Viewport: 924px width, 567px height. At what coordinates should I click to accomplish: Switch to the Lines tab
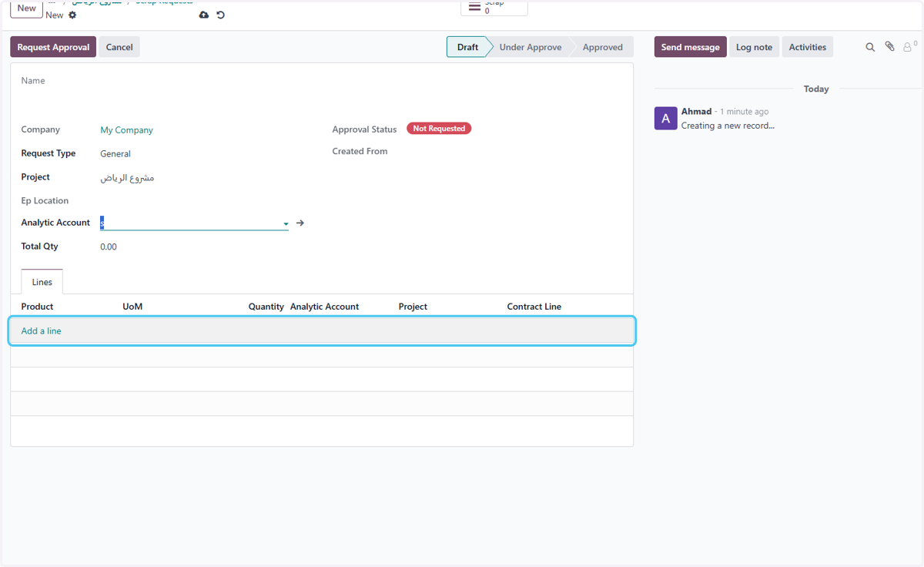click(42, 282)
